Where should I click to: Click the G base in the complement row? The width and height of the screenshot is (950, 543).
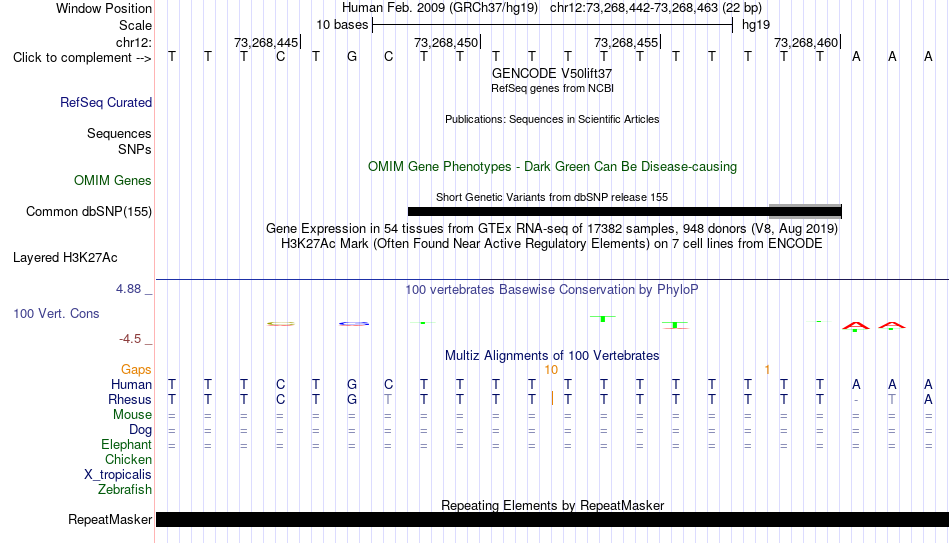[352, 57]
